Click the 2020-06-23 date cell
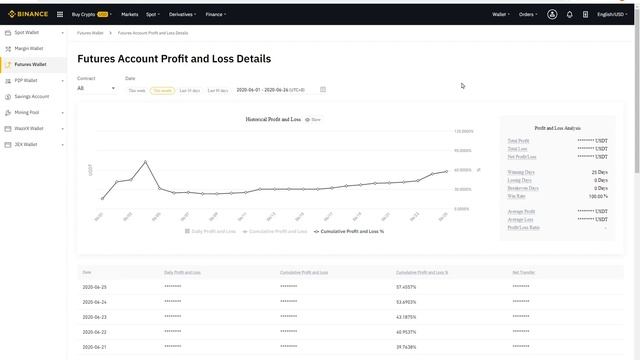Viewport: 640px width, 360px height. (x=94, y=317)
